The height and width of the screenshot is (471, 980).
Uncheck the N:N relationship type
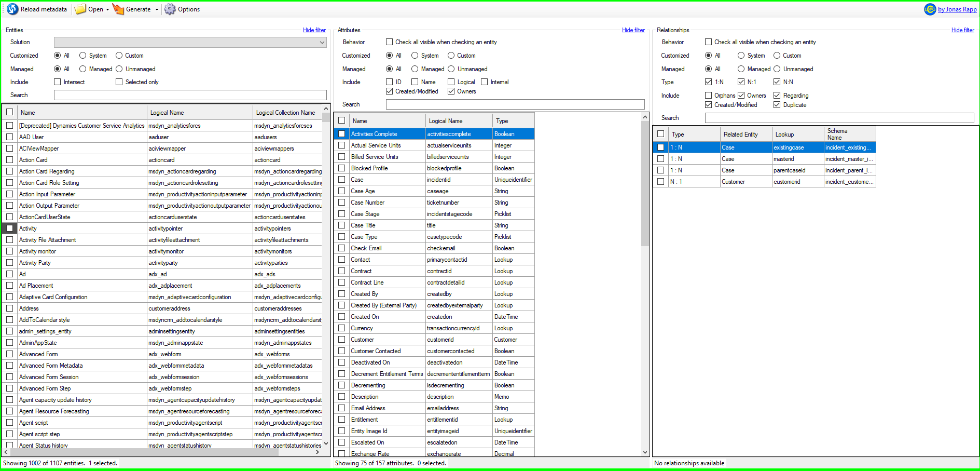tap(777, 82)
